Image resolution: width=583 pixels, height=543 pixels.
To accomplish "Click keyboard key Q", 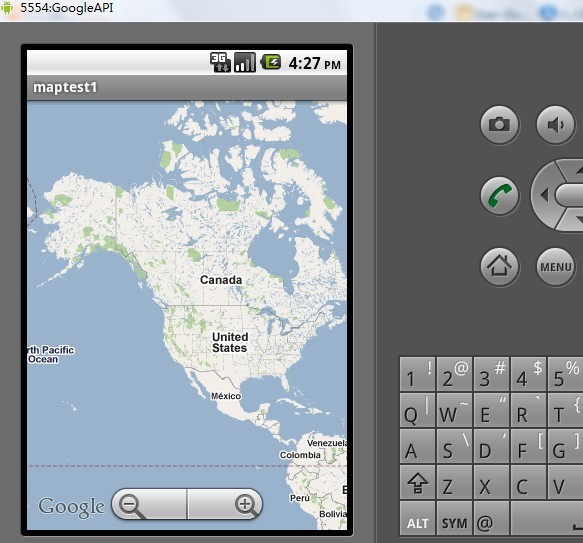I will point(417,410).
